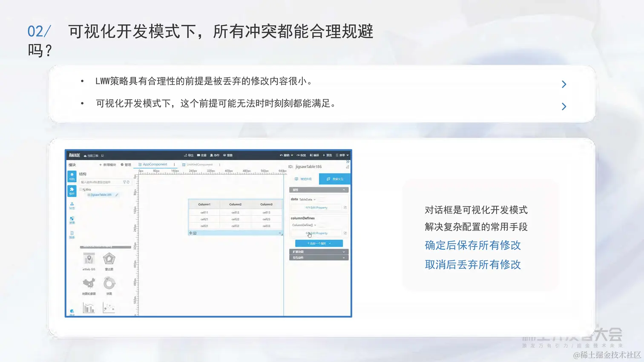Click pencil icon next to jigsawTable186 tree item
The height and width of the screenshot is (362, 644).
pyautogui.click(x=117, y=195)
